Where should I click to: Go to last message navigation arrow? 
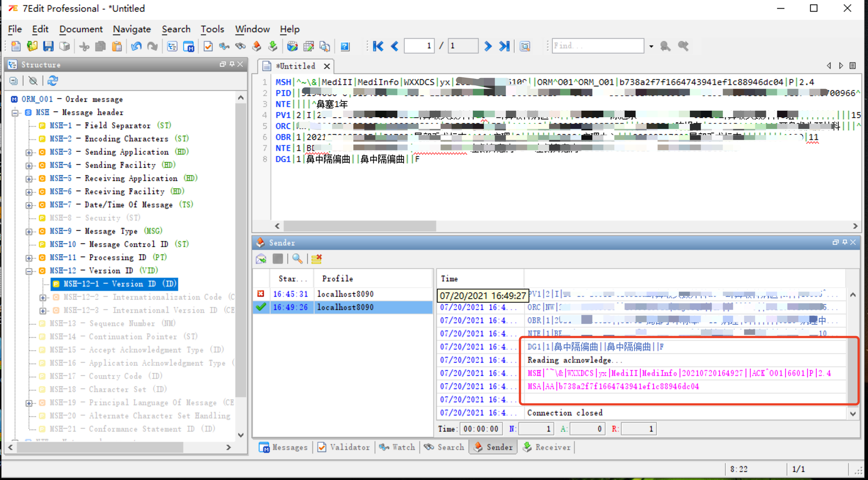[x=504, y=46]
